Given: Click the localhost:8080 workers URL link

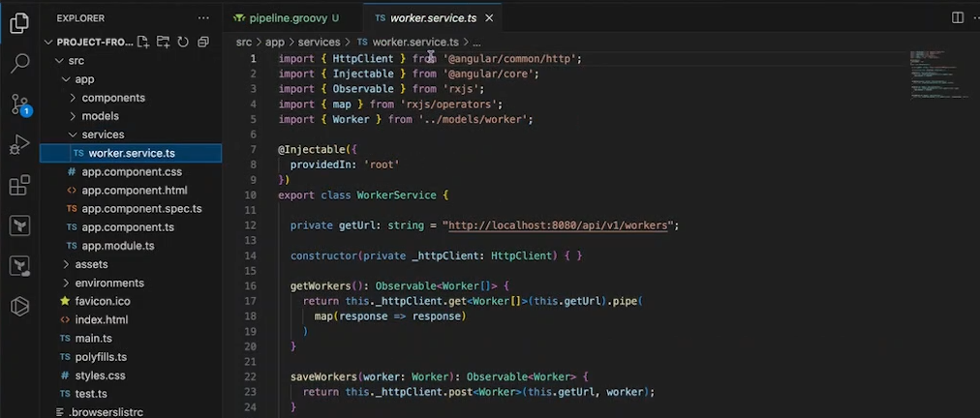Looking at the screenshot, I should pos(557,225).
